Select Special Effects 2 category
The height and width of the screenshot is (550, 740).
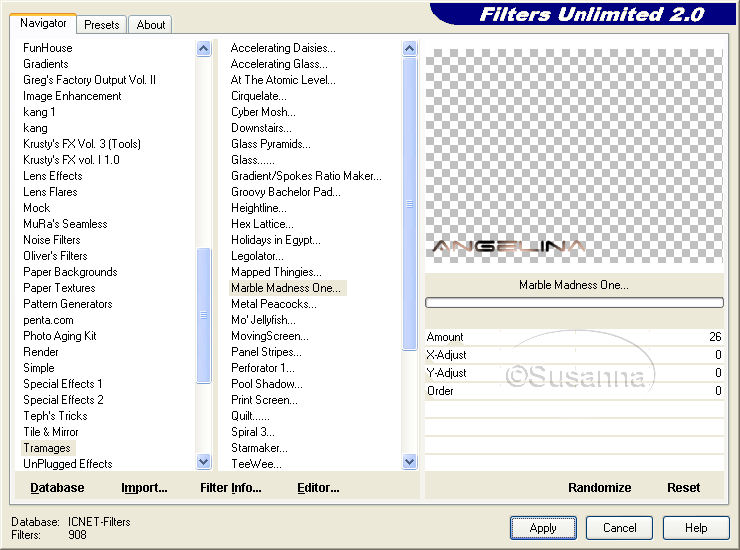[x=63, y=400]
